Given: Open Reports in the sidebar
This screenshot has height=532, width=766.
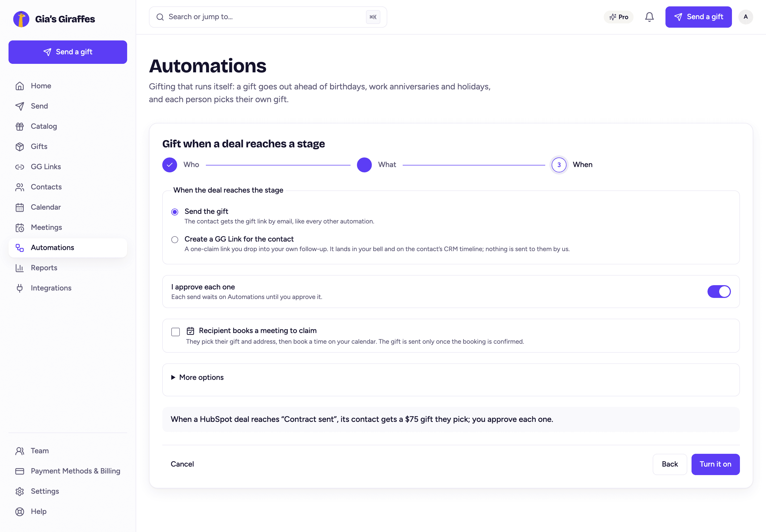Looking at the screenshot, I should pos(68,268).
